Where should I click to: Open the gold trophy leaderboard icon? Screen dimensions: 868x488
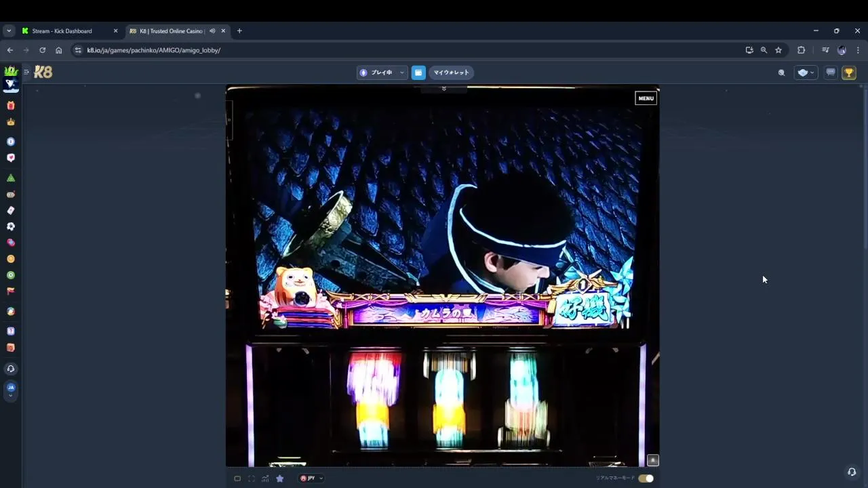[849, 73]
